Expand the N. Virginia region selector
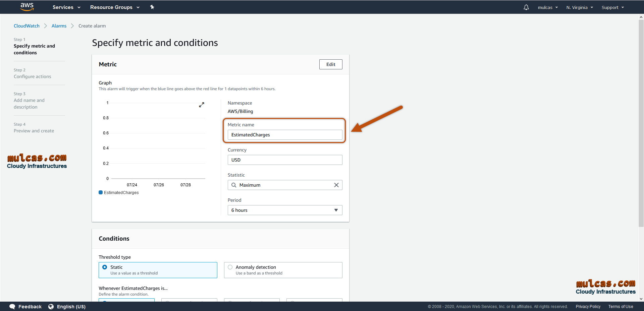The width and height of the screenshot is (644, 311). click(x=579, y=7)
